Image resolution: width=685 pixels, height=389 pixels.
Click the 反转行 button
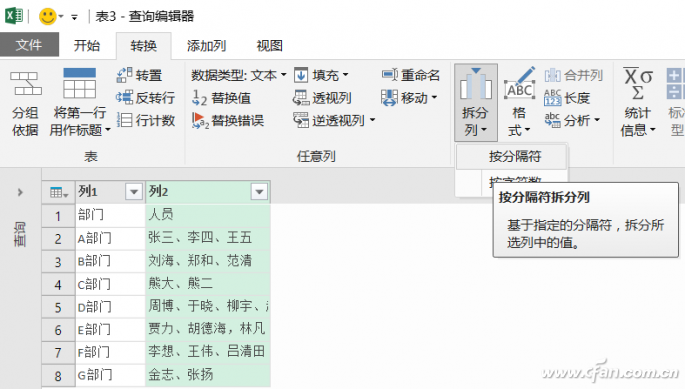[x=145, y=97]
